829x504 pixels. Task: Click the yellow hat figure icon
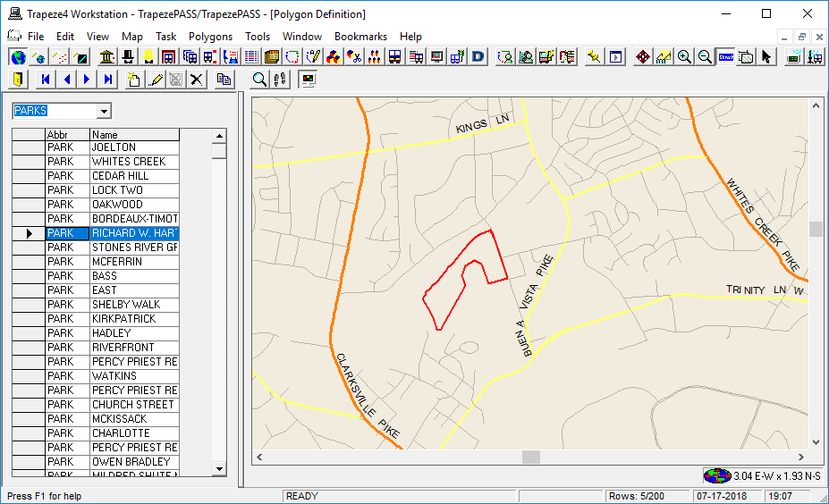tap(148, 57)
